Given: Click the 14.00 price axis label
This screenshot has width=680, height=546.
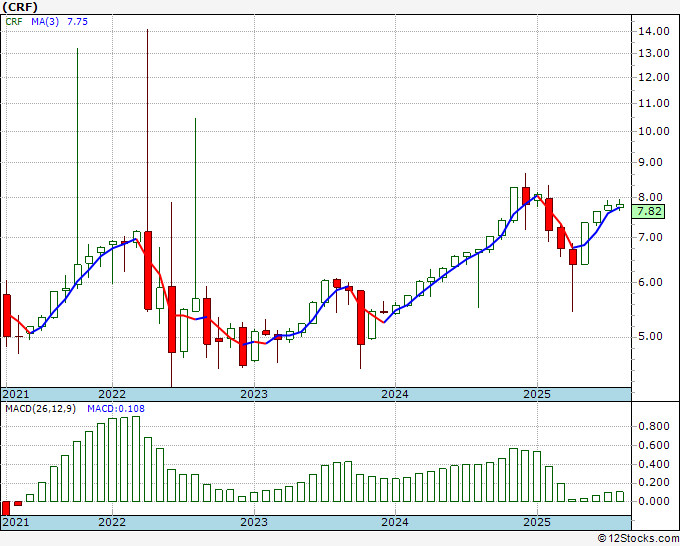Looking at the screenshot, I should 654,31.
